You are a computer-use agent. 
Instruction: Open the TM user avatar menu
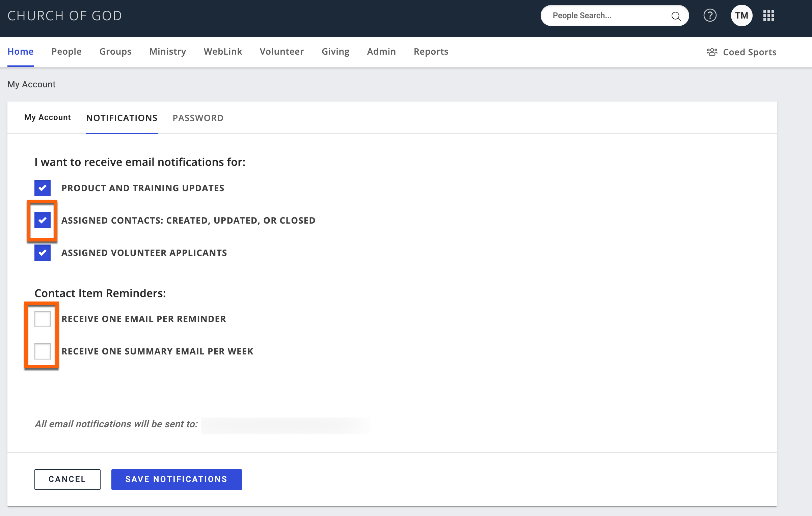click(741, 16)
